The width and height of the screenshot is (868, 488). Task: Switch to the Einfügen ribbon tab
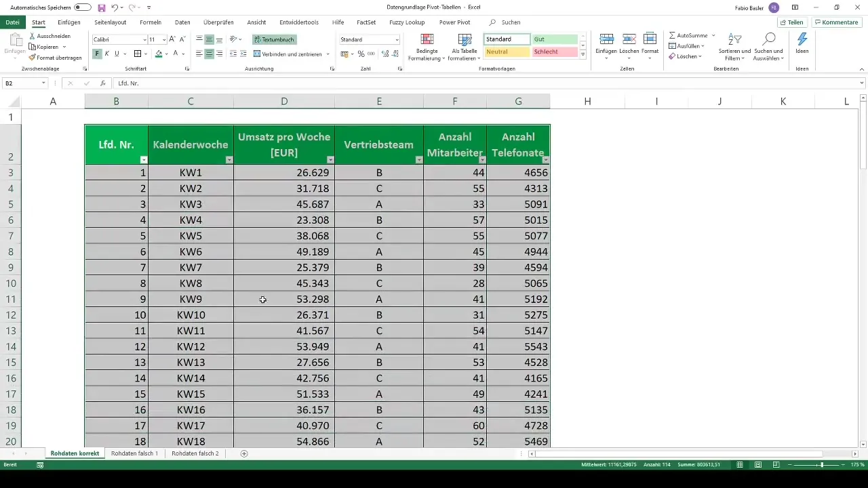coord(69,22)
